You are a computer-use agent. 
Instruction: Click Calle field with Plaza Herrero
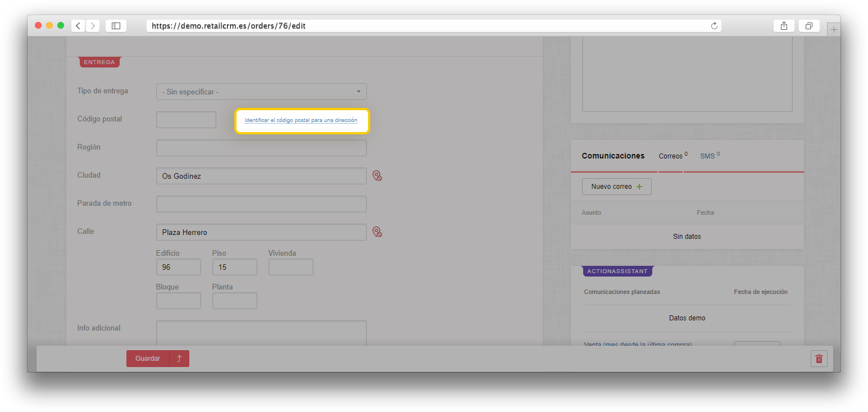pyautogui.click(x=261, y=232)
